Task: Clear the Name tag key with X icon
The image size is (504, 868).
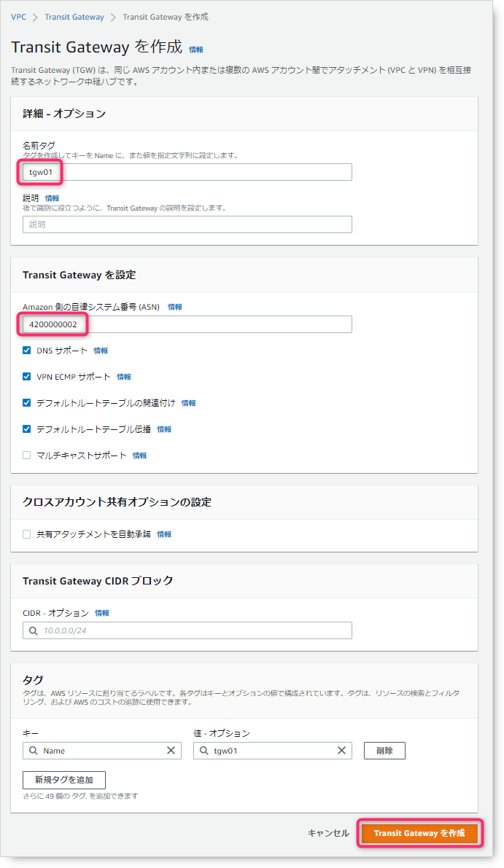Action: coord(171,751)
